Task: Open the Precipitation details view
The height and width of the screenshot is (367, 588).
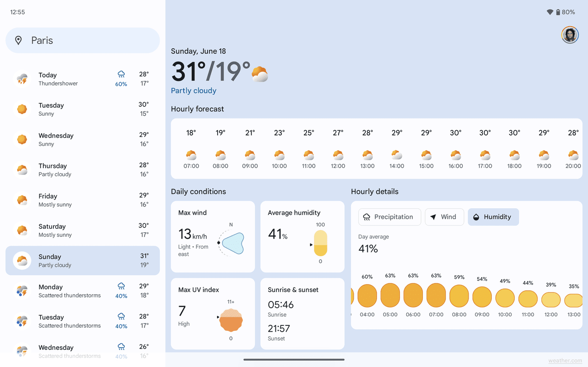Action: [x=389, y=217]
